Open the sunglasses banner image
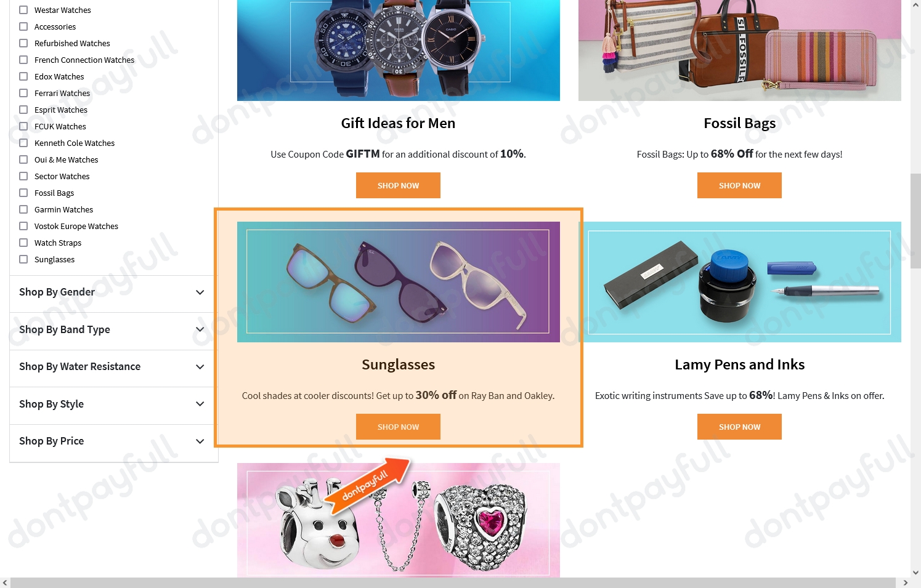 click(399, 282)
